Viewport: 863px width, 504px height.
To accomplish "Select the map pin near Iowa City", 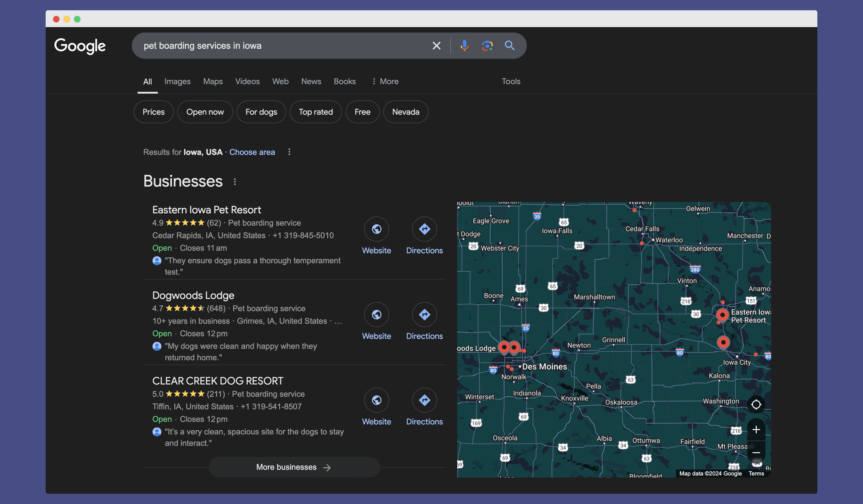I will 723,343.
